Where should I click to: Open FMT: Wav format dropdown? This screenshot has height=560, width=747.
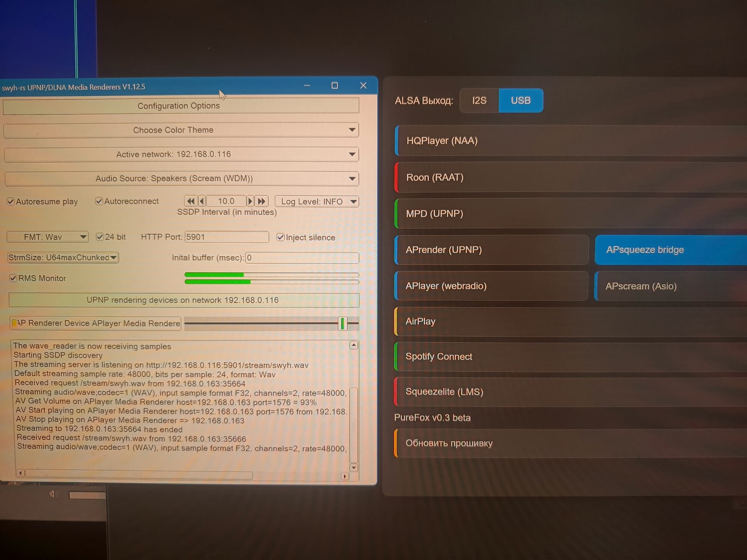pos(48,237)
